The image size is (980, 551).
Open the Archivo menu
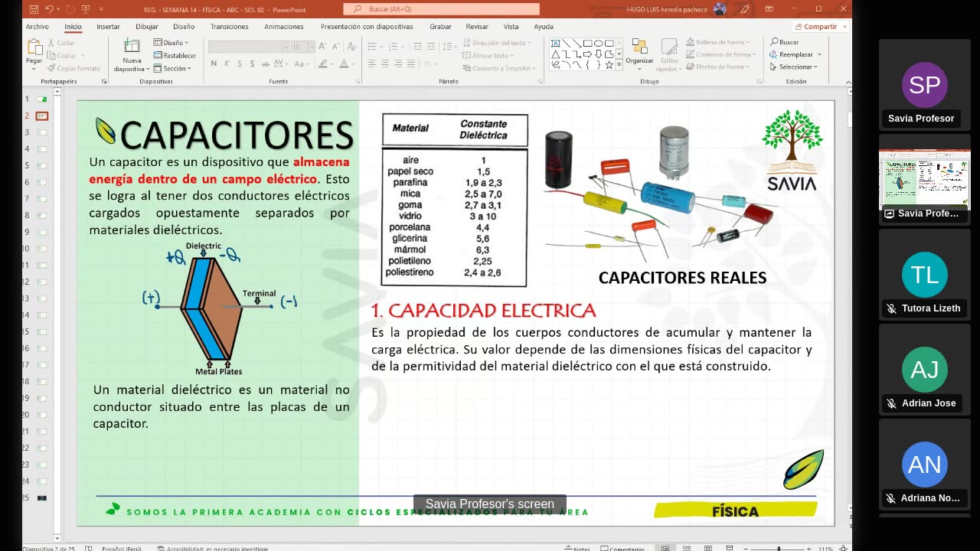pyautogui.click(x=37, y=26)
